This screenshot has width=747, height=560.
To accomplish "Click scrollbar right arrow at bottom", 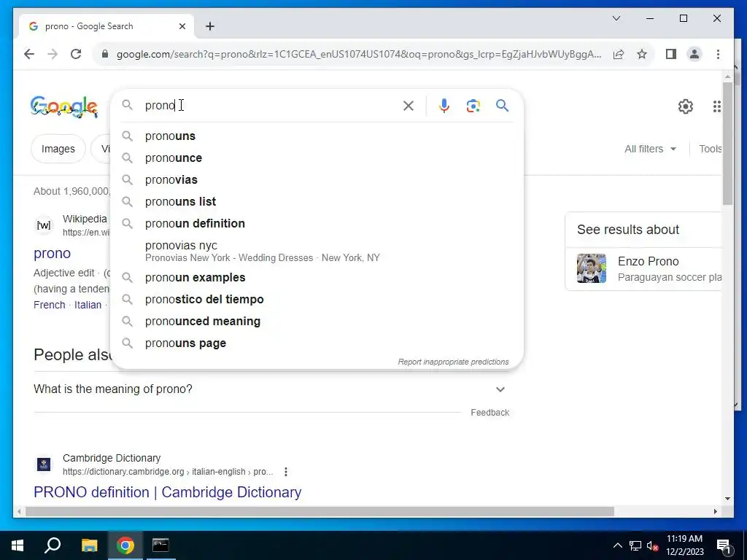I will pyautogui.click(x=715, y=511).
